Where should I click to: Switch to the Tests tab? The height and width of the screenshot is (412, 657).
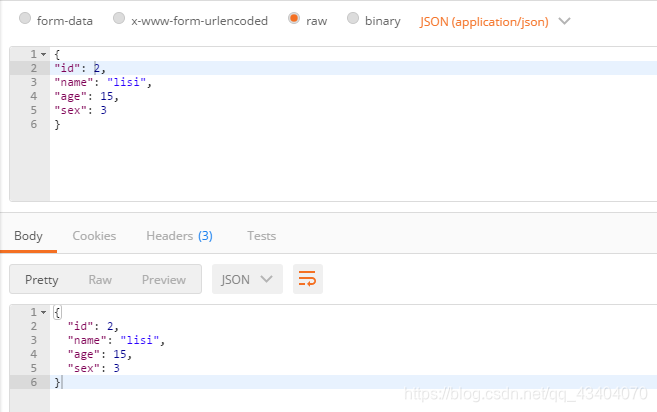coord(261,236)
